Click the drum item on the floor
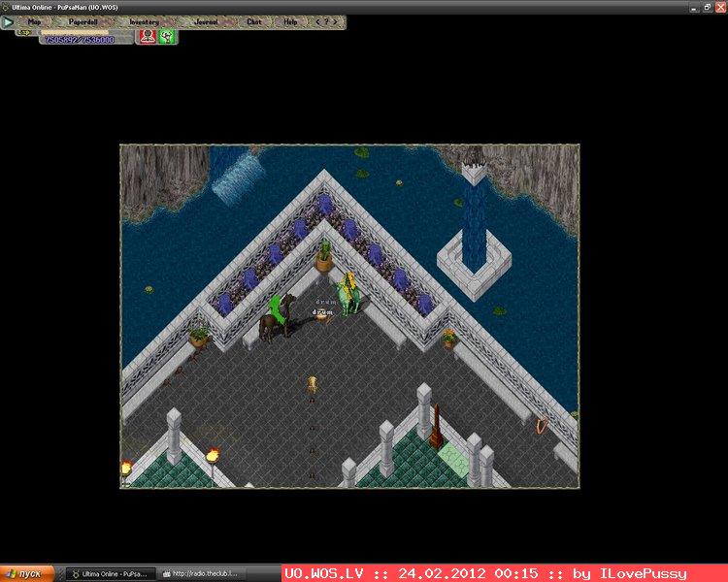The width and height of the screenshot is (728, 582). [x=323, y=317]
